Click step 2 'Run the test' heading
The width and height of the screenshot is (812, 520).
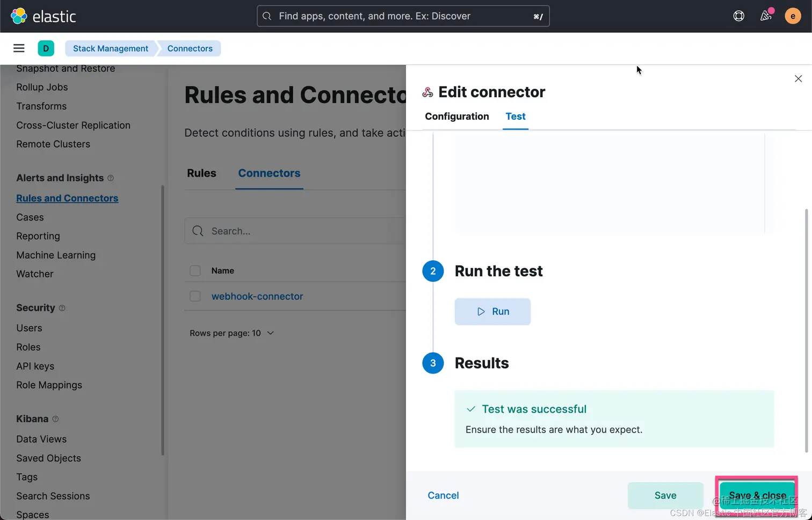tap(499, 272)
